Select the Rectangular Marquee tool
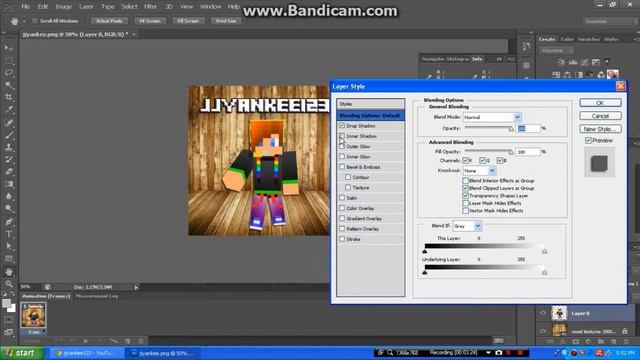This screenshot has width=640, height=360. pyautogui.click(x=9, y=61)
